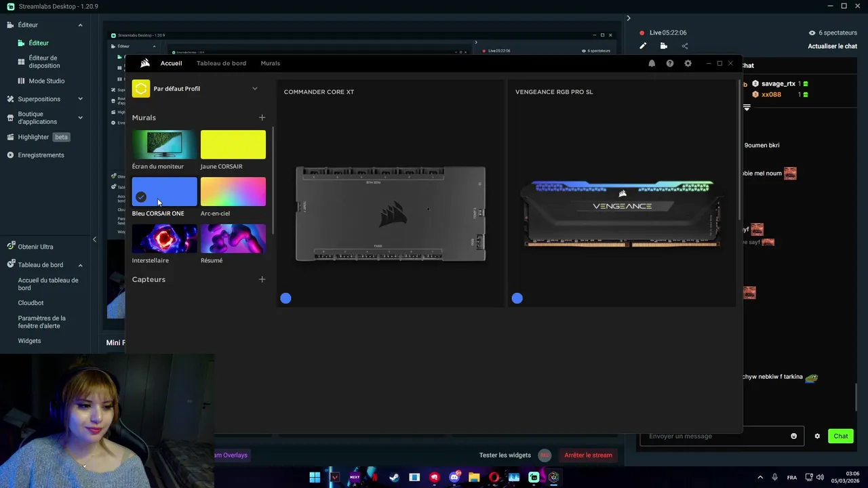The width and height of the screenshot is (868, 488).
Task: Open Steam from the taskbar
Action: coord(394,477)
